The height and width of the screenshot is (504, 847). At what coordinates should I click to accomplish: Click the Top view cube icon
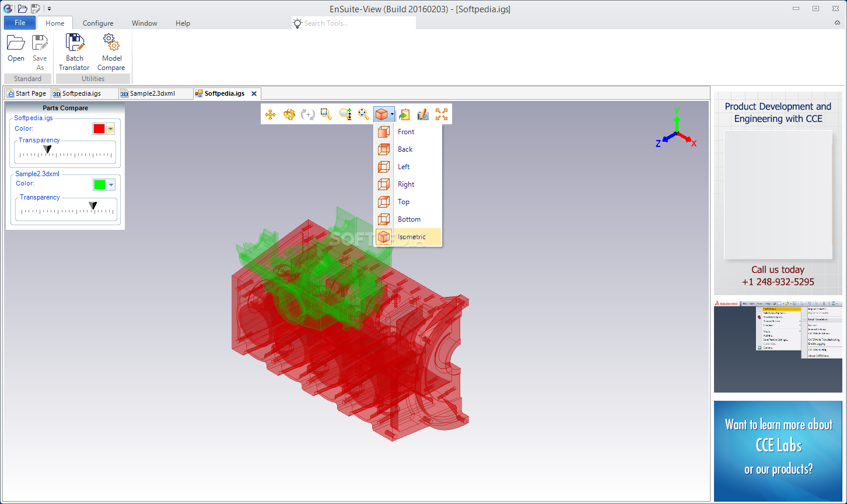(383, 202)
